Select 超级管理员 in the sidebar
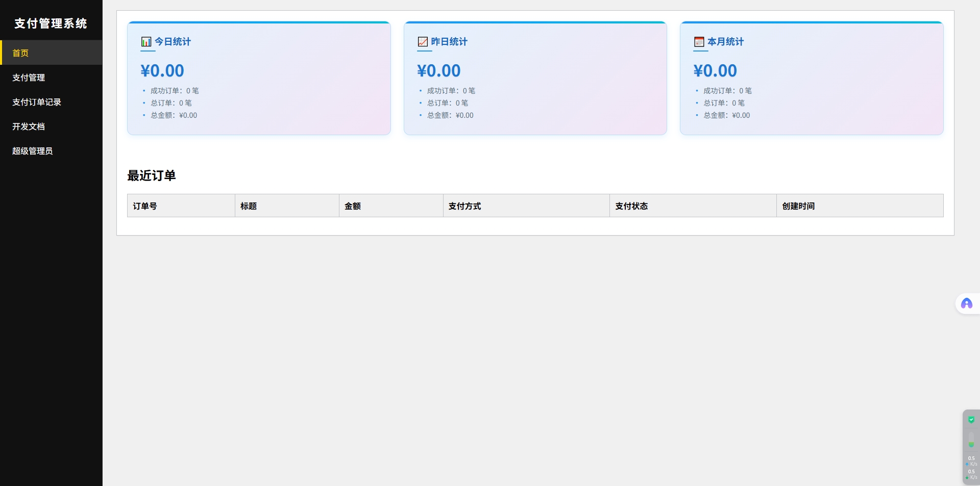 click(x=33, y=151)
